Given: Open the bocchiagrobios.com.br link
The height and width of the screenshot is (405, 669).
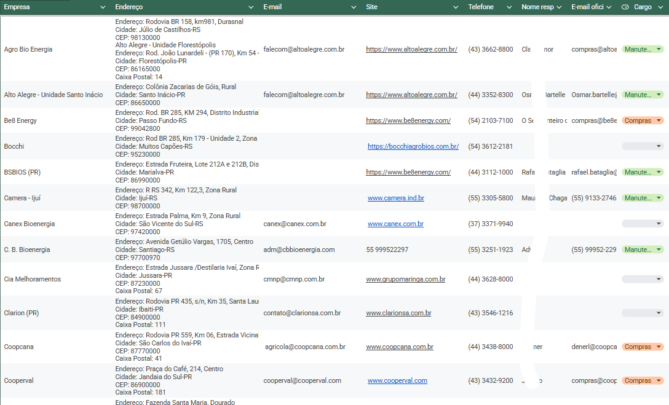Looking at the screenshot, I should coord(413,146).
